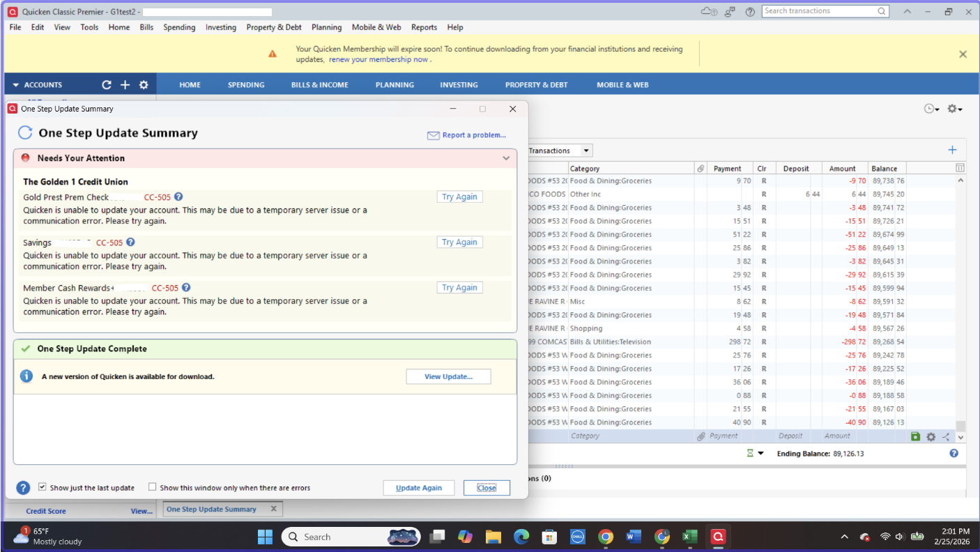Dismiss the membership expiry banner

click(x=963, y=54)
